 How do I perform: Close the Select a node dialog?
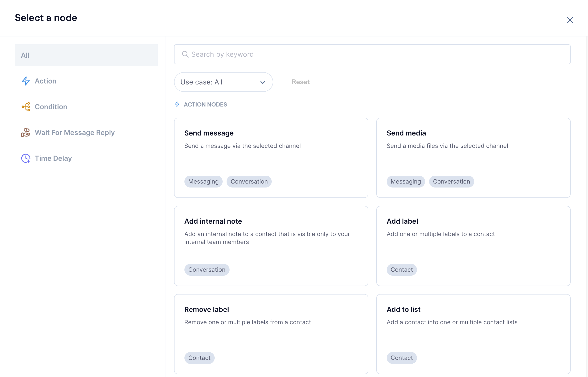point(570,20)
